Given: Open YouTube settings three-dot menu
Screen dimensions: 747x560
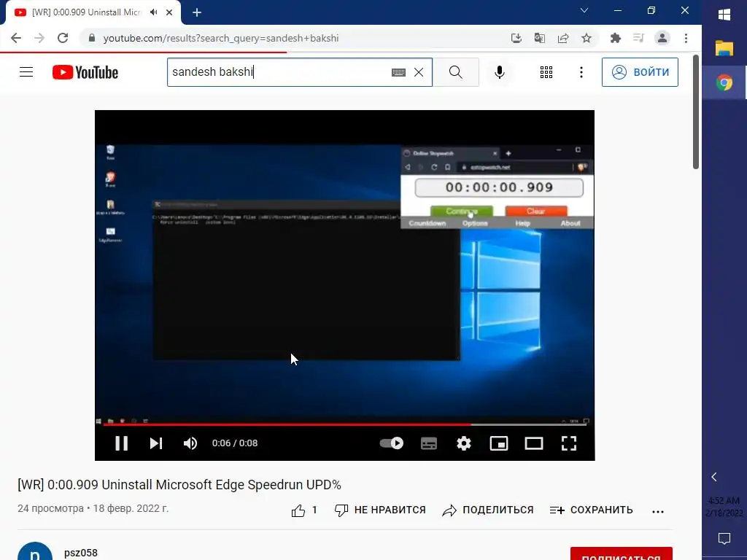Looking at the screenshot, I should click(x=581, y=72).
